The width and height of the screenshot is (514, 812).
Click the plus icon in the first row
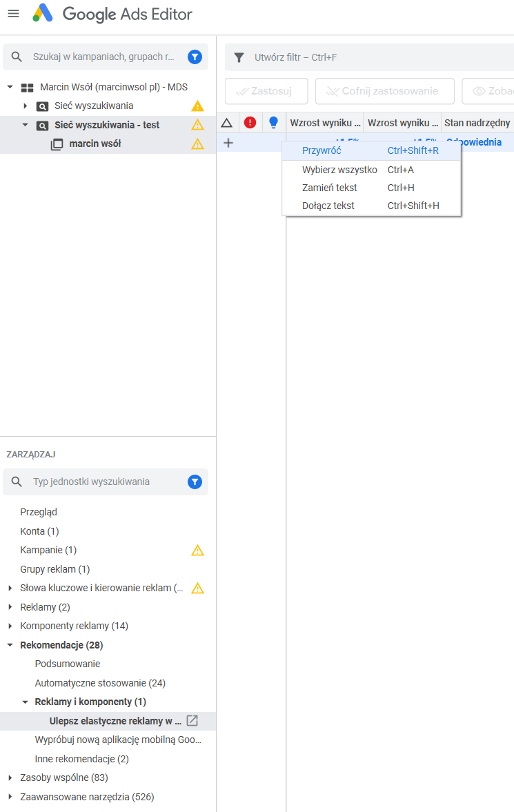pyautogui.click(x=228, y=142)
